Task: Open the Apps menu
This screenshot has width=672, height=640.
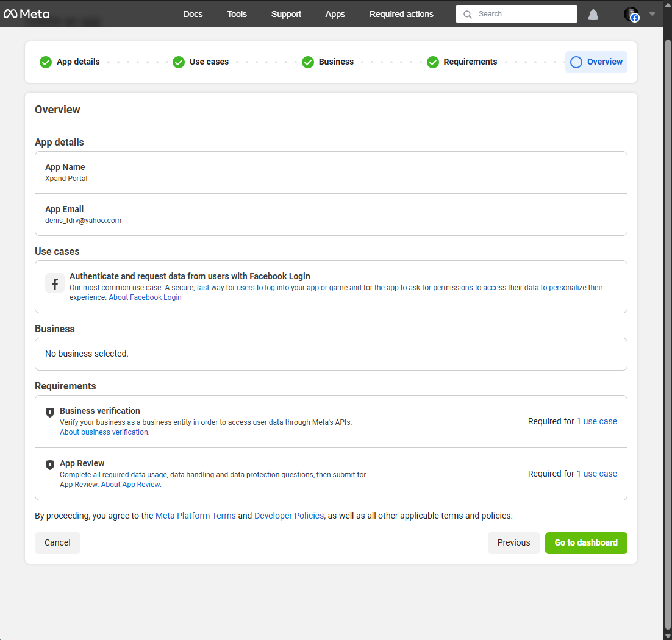Action: (335, 14)
